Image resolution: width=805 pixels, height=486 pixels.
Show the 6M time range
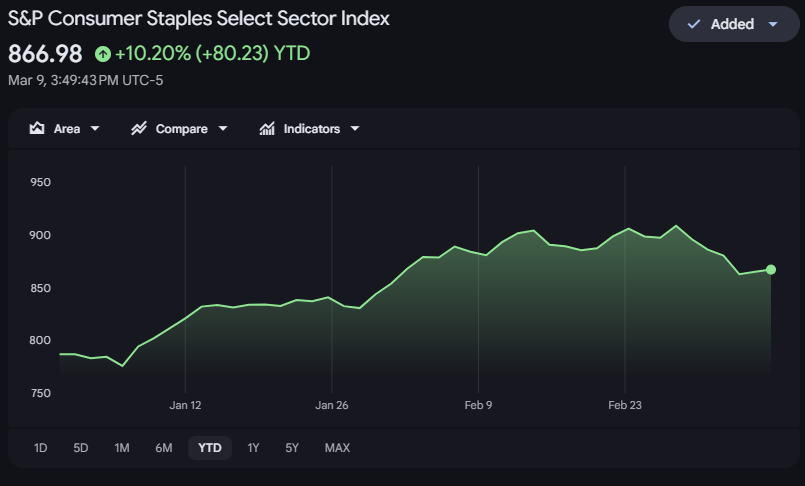coord(164,448)
